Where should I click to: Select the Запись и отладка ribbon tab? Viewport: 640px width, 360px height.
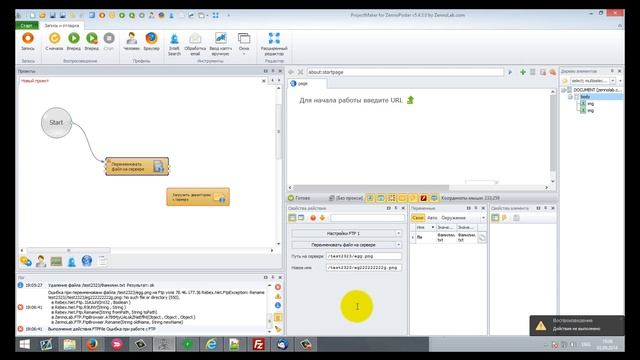(x=62, y=25)
